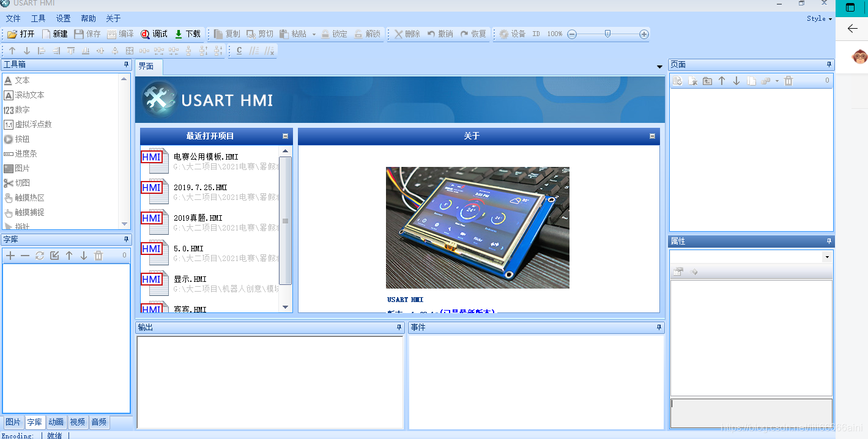Click the C code toolbar icon
The width and height of the screenshot is (868, 439).
click(239, 51)
